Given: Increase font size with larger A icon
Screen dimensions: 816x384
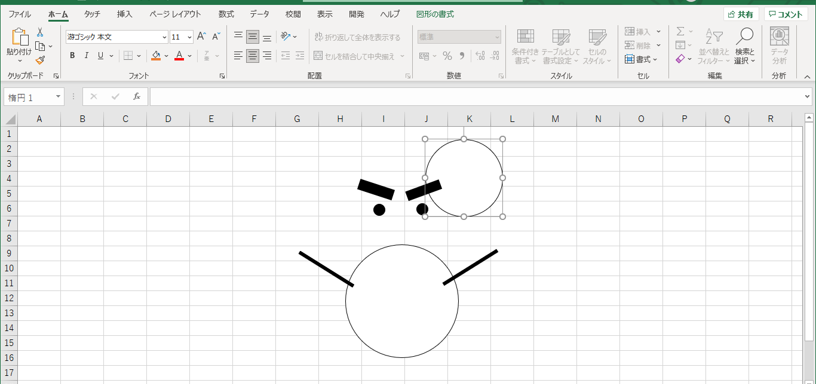Looking at the screenshot, I should [201, 37].
